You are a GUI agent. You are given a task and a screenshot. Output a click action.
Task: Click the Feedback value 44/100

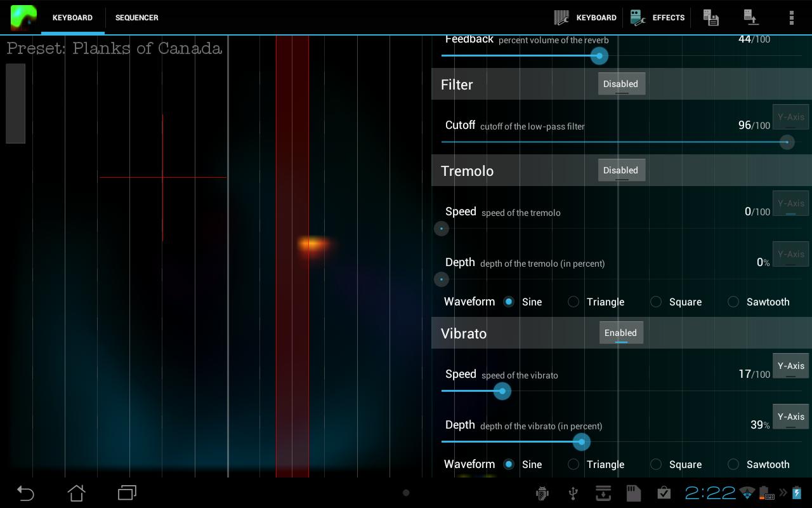[754, 39]
